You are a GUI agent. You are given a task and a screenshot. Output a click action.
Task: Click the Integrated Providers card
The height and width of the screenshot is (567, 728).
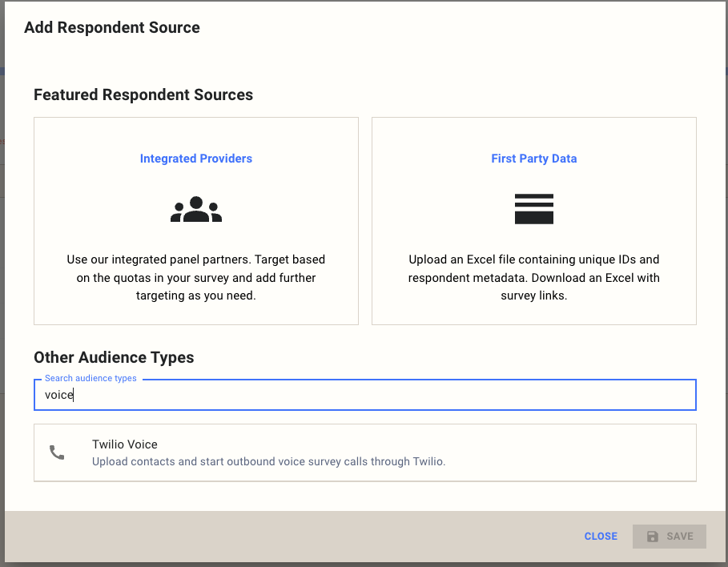pos(195,220)
